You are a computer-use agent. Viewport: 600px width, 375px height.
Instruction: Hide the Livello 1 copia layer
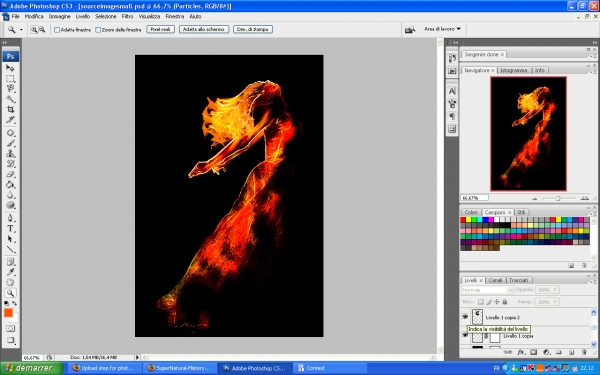tap(465, 335)
